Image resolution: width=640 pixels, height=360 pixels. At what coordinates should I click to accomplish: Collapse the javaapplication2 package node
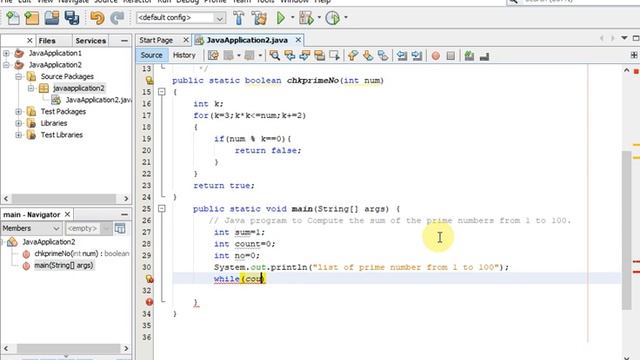click(31, 88)
